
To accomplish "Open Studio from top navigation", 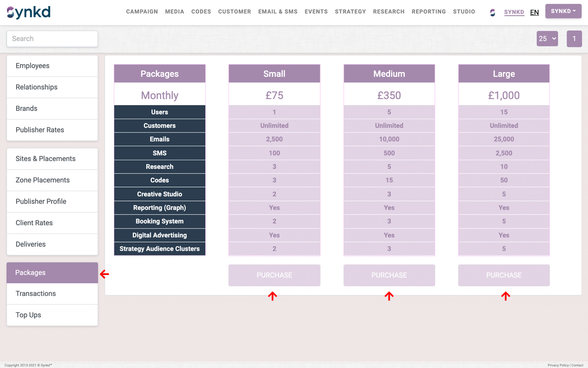I will (x=464, y=12).
